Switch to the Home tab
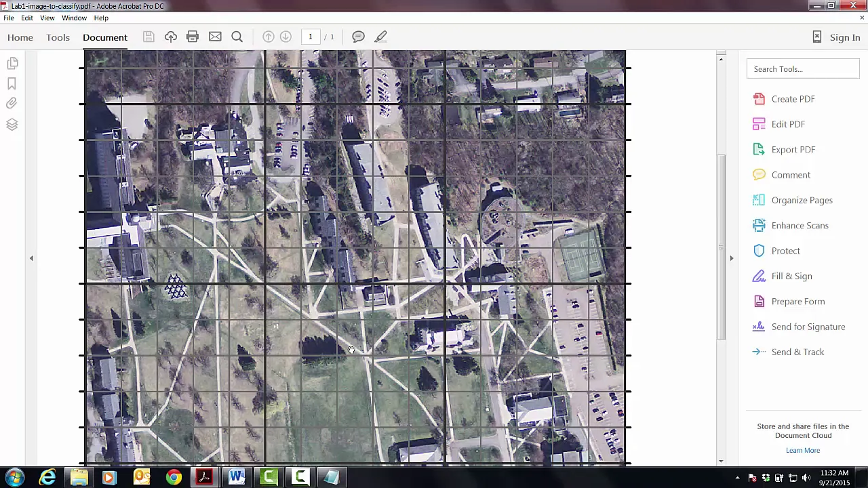 [x=20, y=37]
